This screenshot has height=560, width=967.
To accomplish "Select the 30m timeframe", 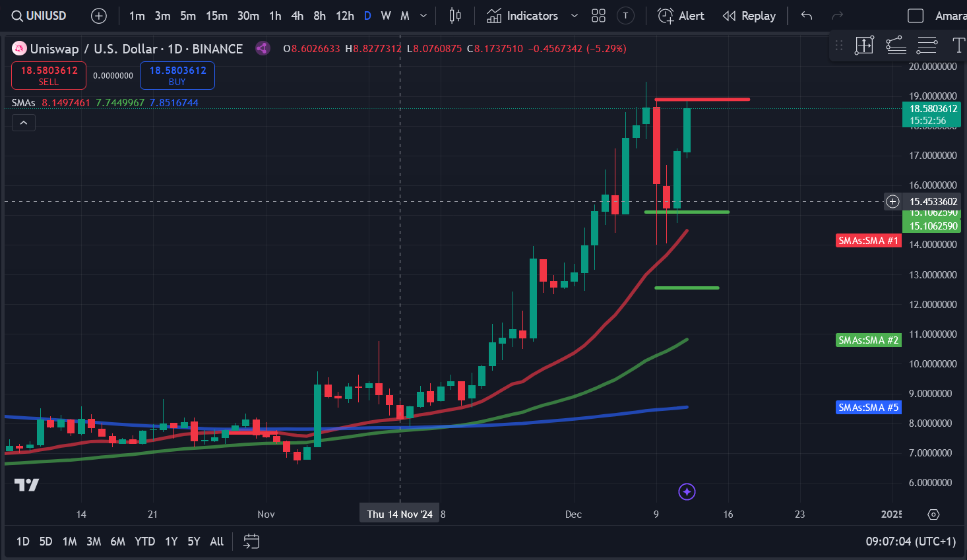I will point(248,16).
